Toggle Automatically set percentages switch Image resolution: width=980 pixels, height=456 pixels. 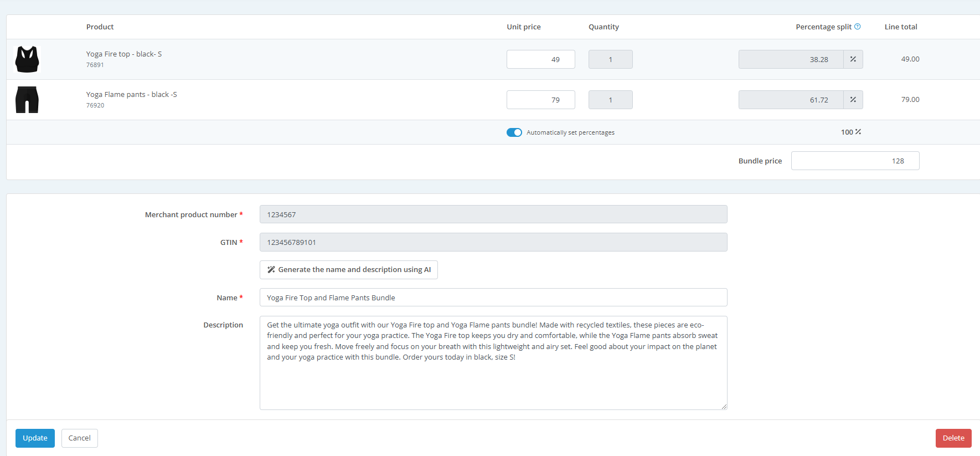[x=514, y=132]
